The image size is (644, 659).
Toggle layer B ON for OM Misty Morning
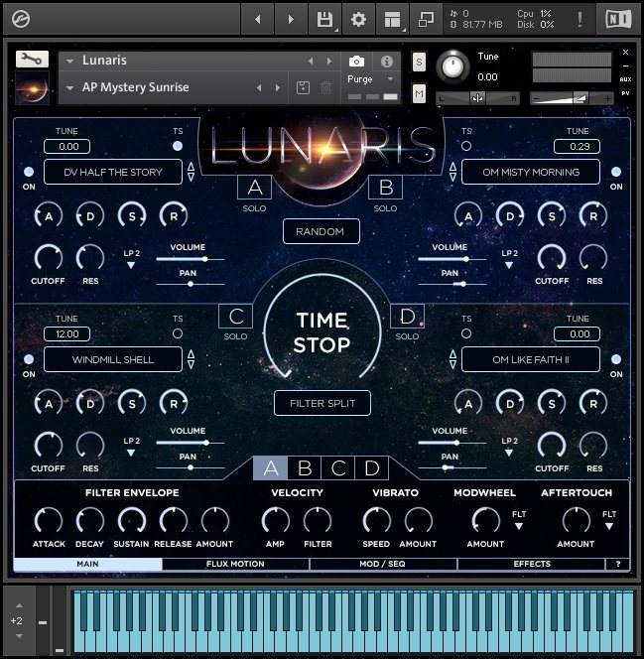[616, 172]
